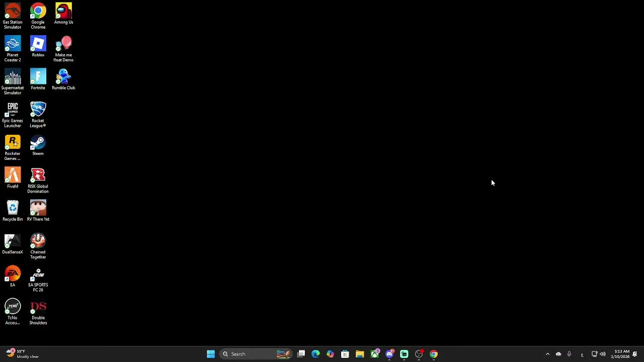Select the EA app desktop icon
The height and width of the screenshot is (362, 644).
pyautogui.click(x=13, y=277)
